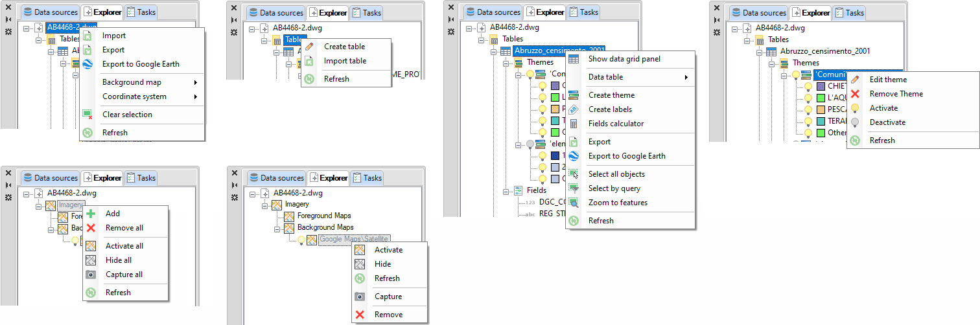
Task: Expand the Data table submenu arrow
Action: point(686,77)
